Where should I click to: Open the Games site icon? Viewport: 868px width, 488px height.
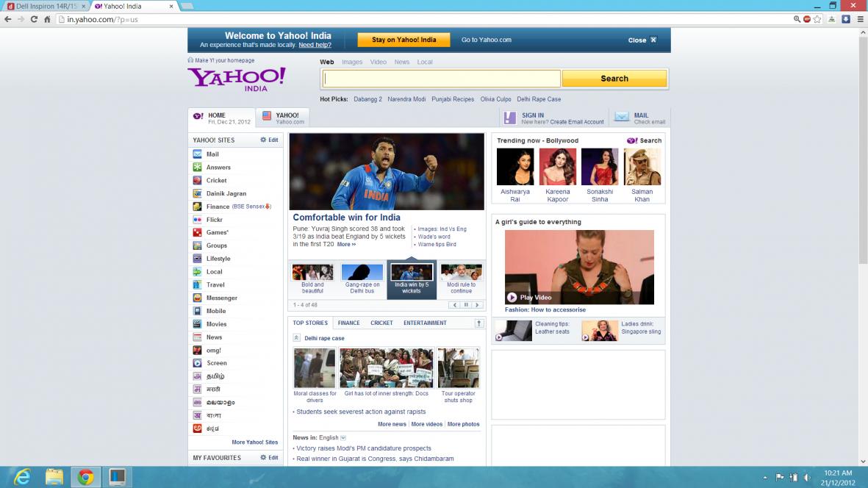coord(197,232)
